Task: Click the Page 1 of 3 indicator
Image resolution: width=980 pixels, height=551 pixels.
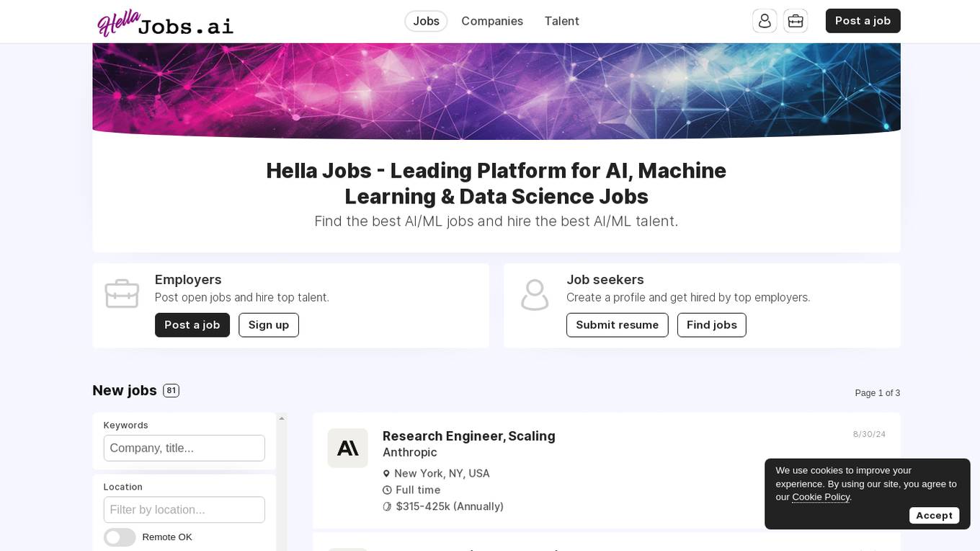Action: click(877, 393)
